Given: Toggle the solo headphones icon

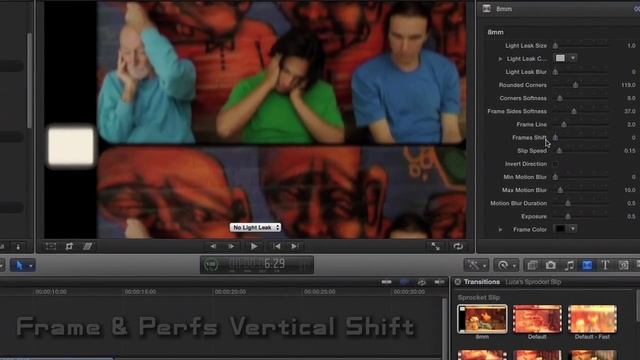Looking at the screenshot, I should click(422, 282).
